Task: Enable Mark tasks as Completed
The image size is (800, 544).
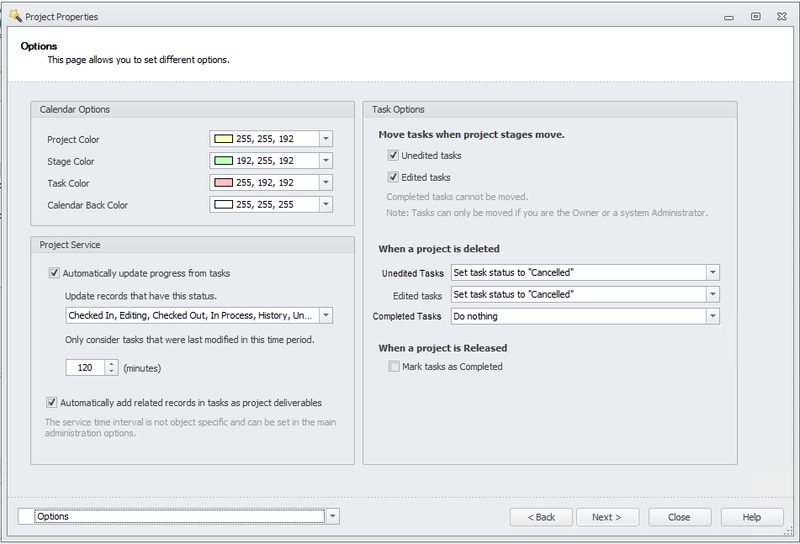Action: click(394, 366)
